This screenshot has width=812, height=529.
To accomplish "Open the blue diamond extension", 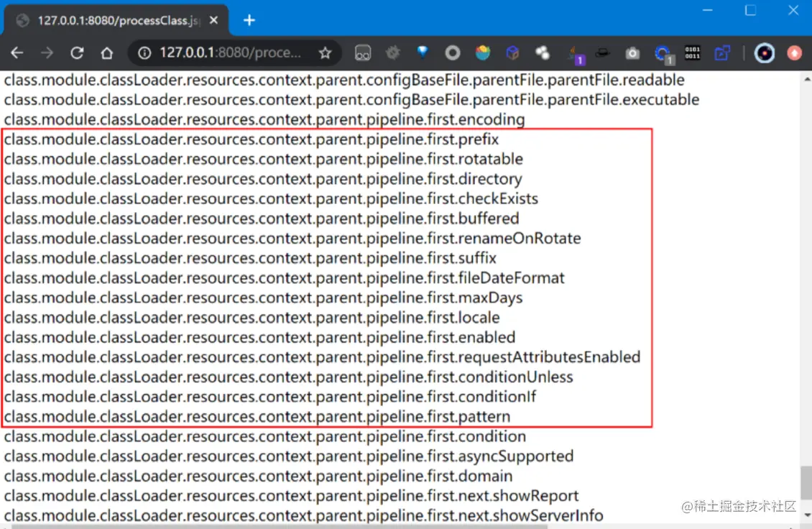I will (423, 52).
